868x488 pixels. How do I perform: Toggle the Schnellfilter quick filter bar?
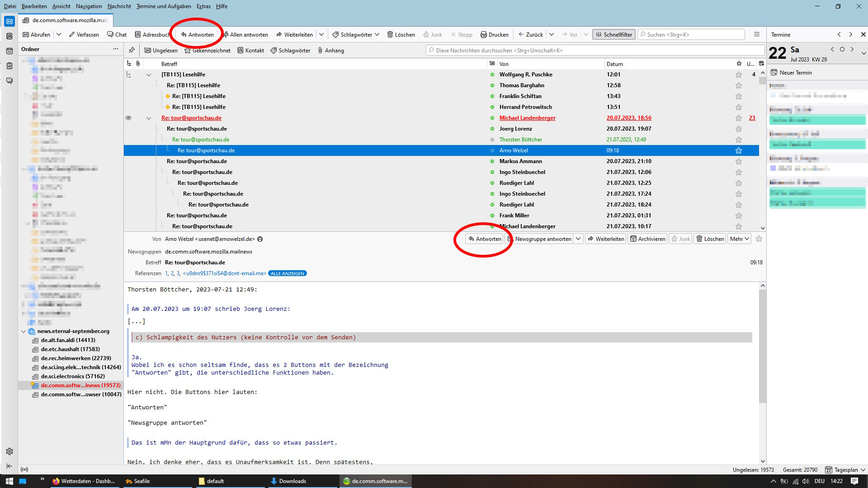[x=613, y=35]
